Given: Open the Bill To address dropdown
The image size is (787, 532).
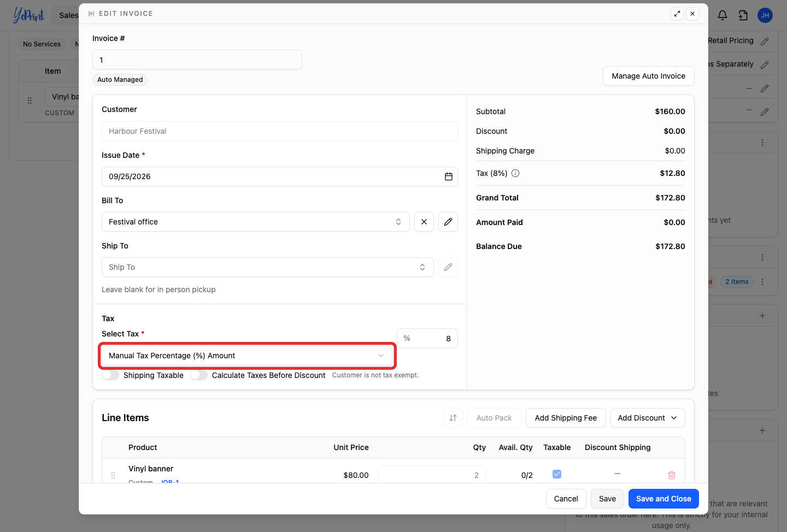Looking at the screenshot, I should tap(256, 222).
